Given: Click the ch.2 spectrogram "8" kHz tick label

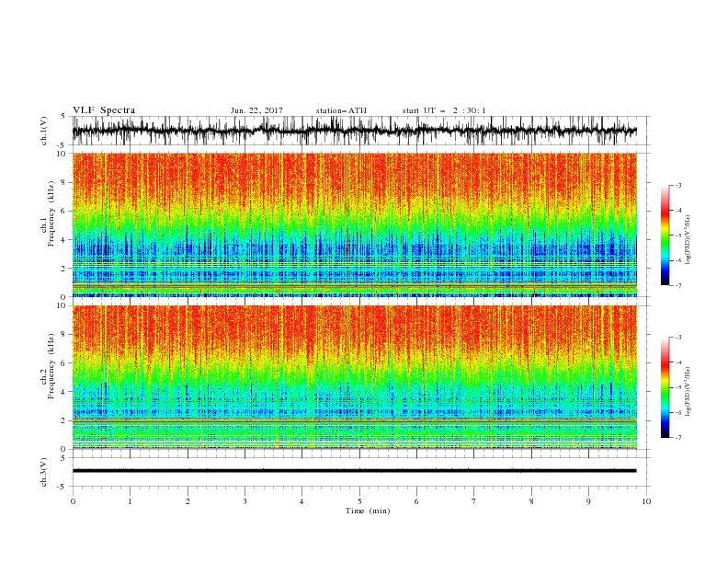Looking at the screenshot, I should point(63,335).
